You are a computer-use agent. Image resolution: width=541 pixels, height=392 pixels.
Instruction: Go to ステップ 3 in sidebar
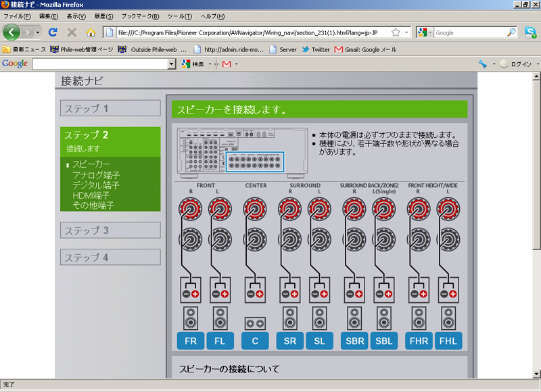tap(110, 230)
